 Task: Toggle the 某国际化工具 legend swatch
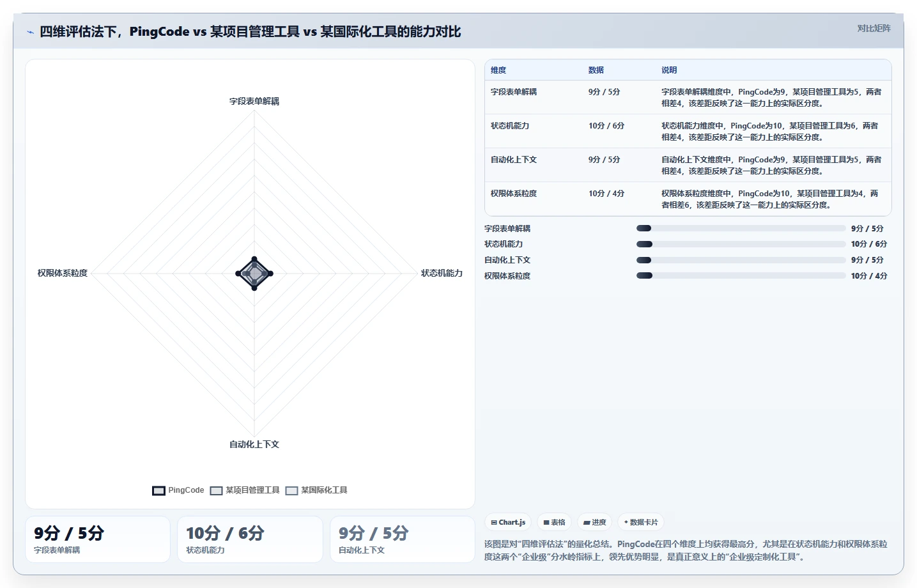(x=291, y=491)
